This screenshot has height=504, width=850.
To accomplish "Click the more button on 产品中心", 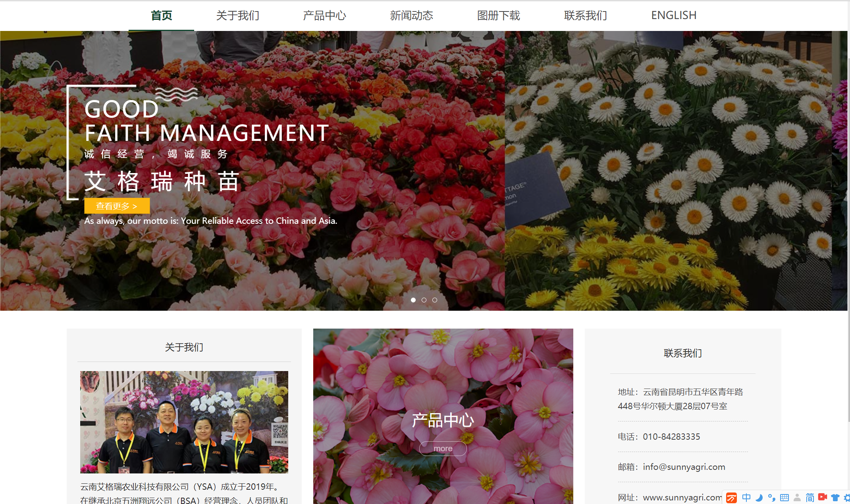I will tap(443, 448).
